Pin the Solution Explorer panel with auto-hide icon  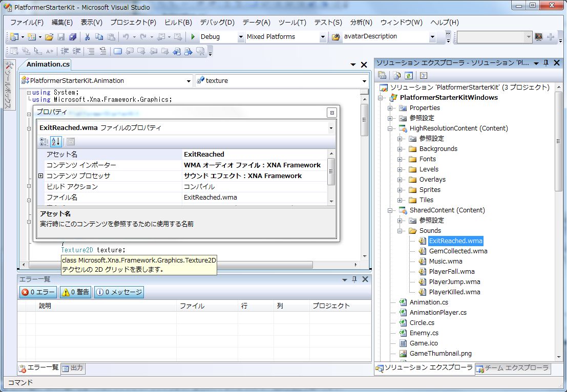pyautogui.click(x=546, y=63)
